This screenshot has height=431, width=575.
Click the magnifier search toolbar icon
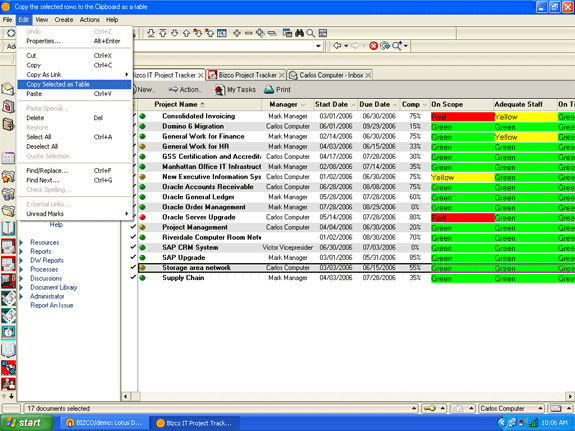click(x=311, y=33)
